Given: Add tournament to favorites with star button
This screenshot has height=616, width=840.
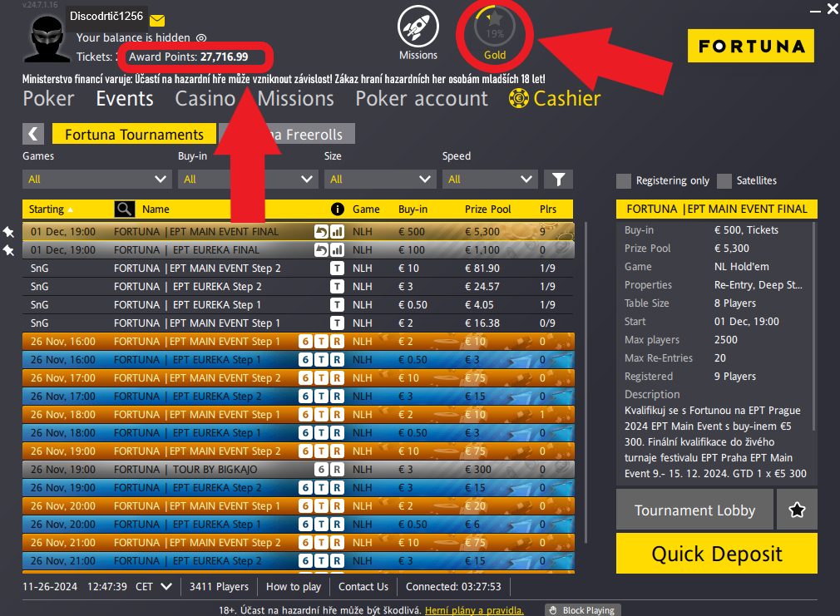Looking at the screenshot, I should [797, 510].
